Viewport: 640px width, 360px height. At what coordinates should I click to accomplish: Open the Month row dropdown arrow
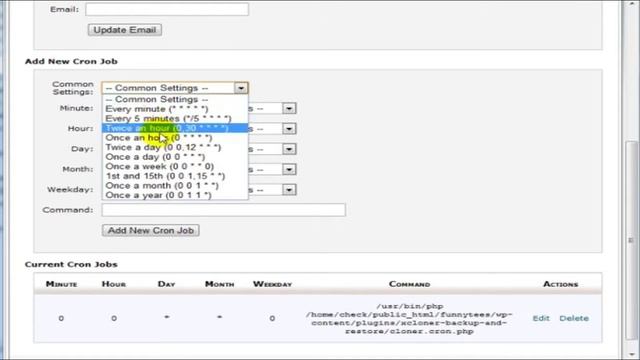coord(289,169)
